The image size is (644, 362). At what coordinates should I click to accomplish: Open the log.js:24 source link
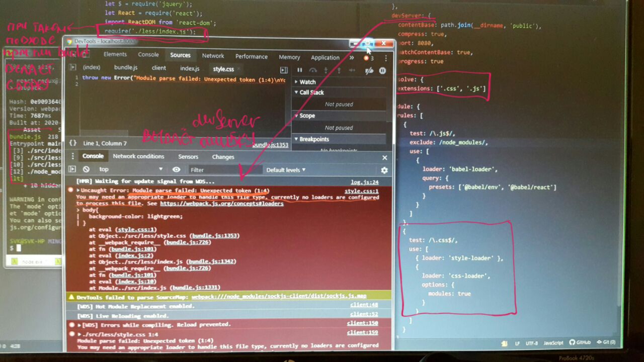[x=364, y=182]
